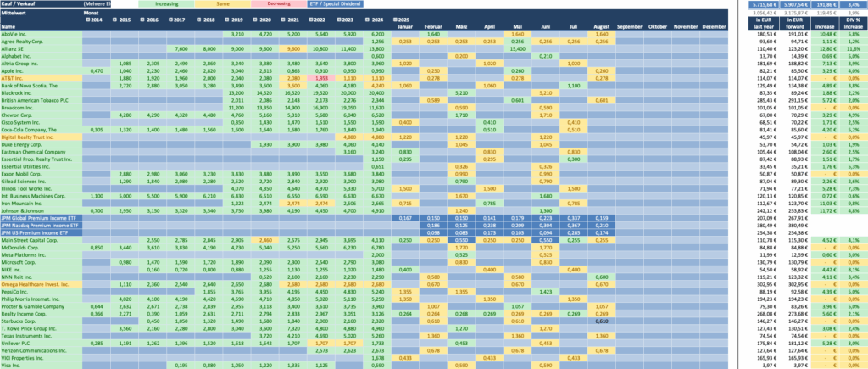Select the September column header
This screenshot has width=868, height=369.
tap(630, 26)
